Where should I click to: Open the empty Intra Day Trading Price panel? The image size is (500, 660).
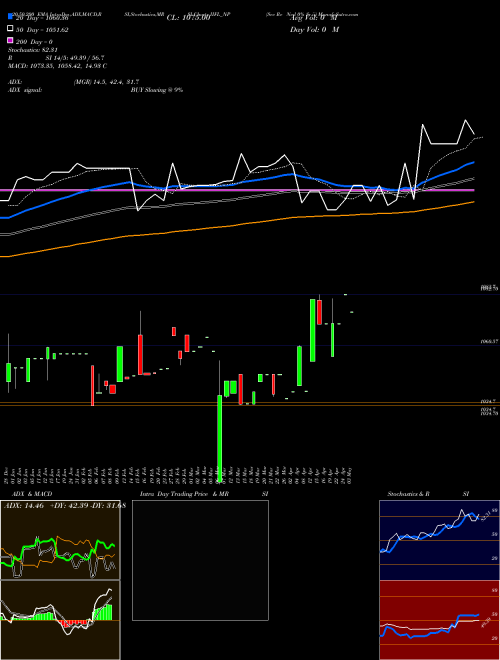200,560
